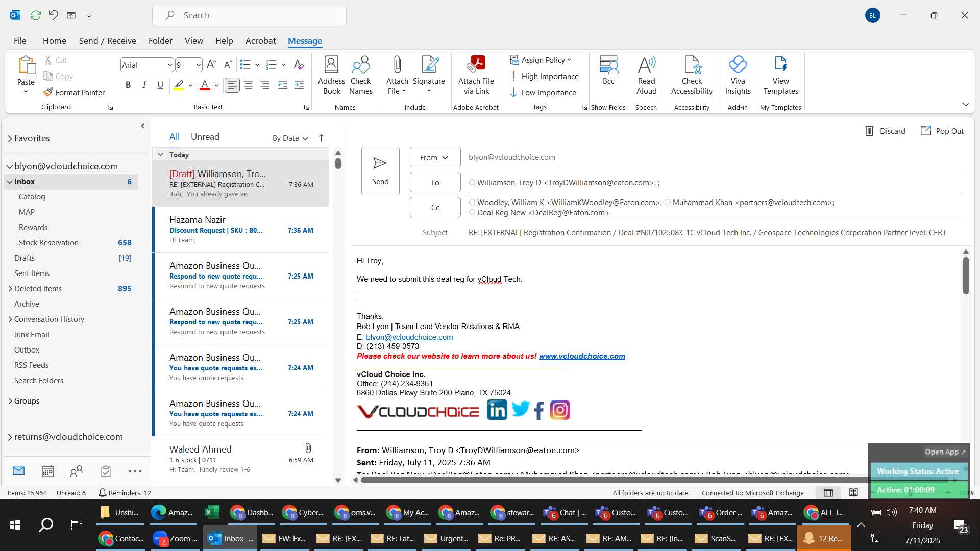This screenshot has height=551, width=980.
Task: Expand the Favorites folder group
Action: point(10,138)
